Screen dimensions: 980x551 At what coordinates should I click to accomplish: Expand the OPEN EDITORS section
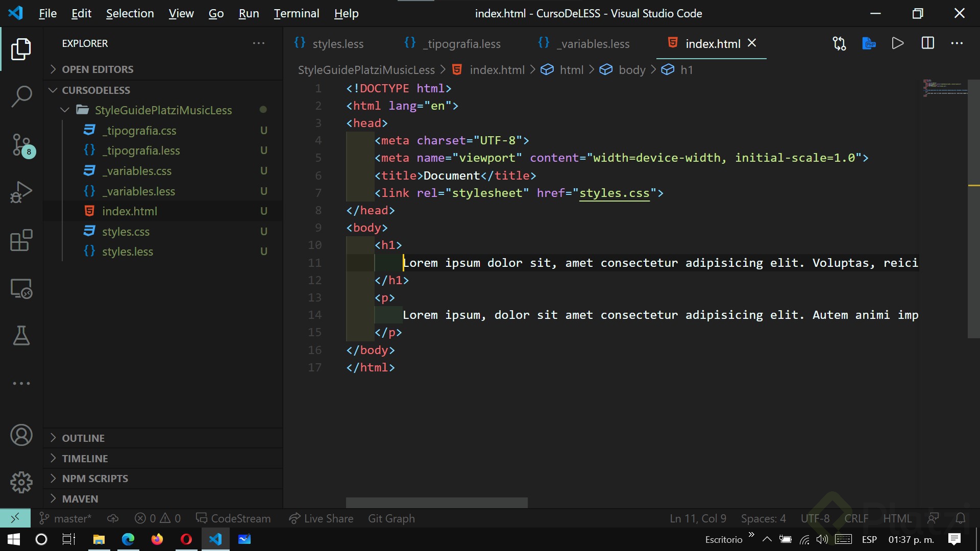pyautogui.click(x=97, y=69)
